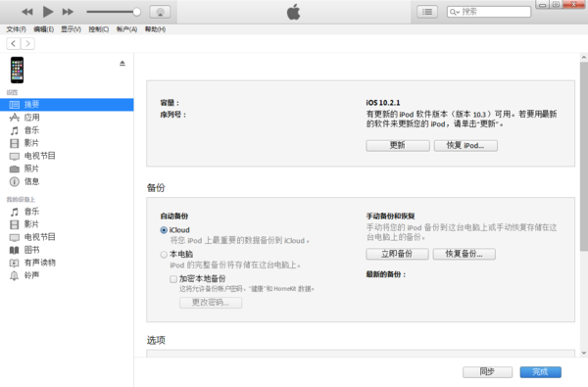Click the blue 完成 button
The width and height of the screenshot is (588, 387).
click(540, 372)
